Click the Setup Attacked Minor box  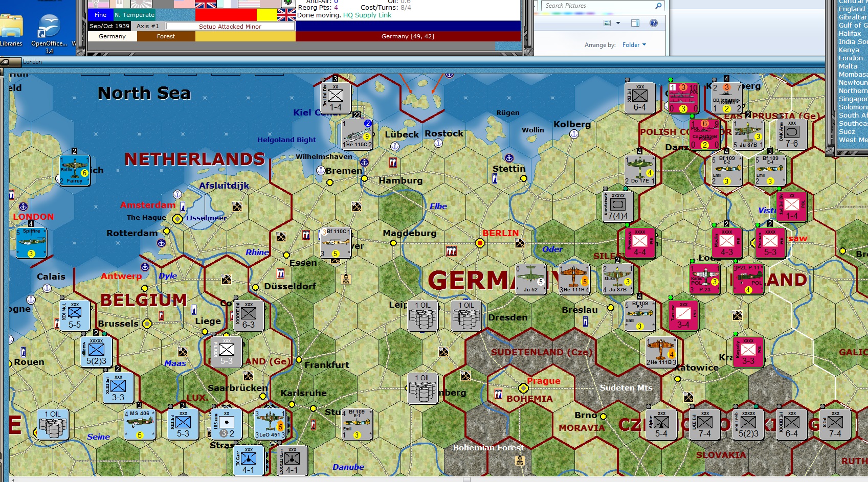point(230,27)
